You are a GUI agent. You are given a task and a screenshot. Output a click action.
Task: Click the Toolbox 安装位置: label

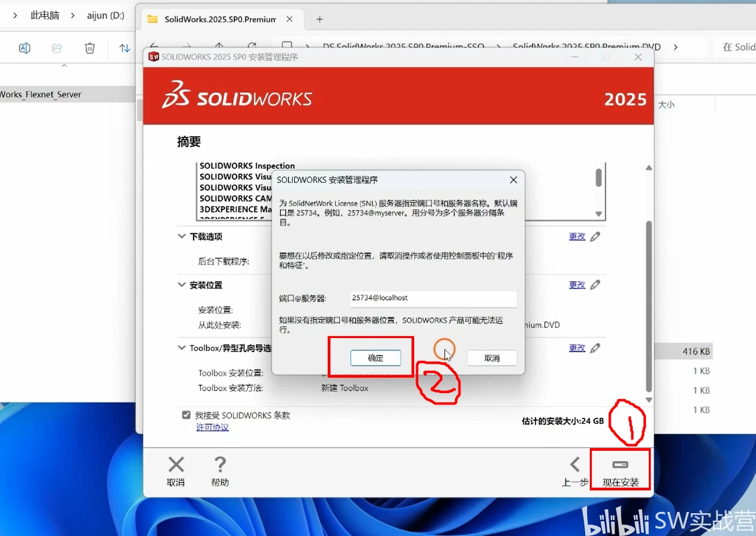coord(231,373)
